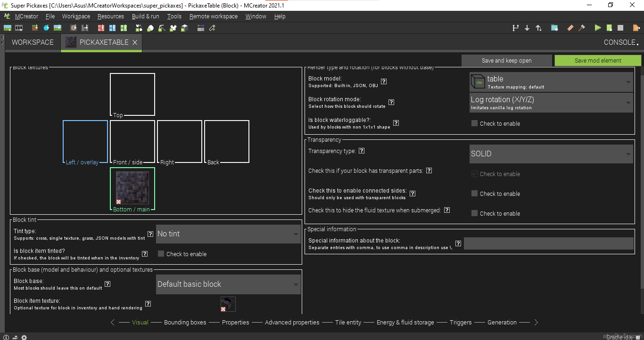This screenshot has height=340, width=644.
Task: Click the special information text field
Action: click(x=549, y=243)
